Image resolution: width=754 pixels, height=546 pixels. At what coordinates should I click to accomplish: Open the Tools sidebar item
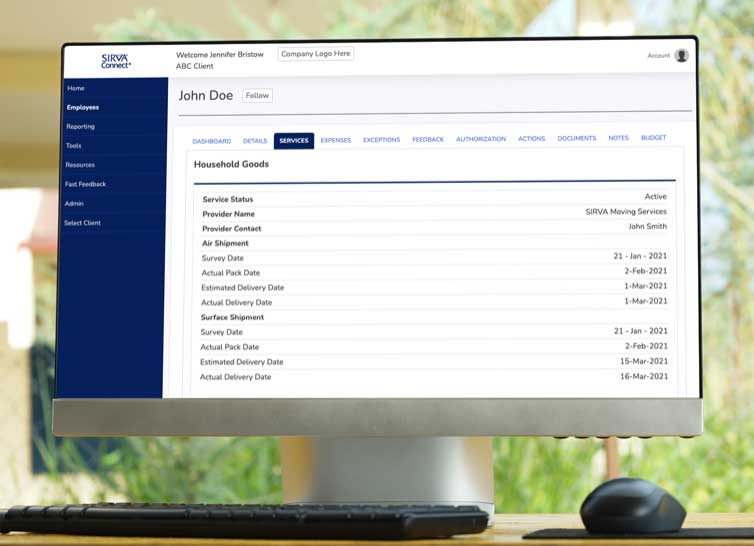point(74,146)
